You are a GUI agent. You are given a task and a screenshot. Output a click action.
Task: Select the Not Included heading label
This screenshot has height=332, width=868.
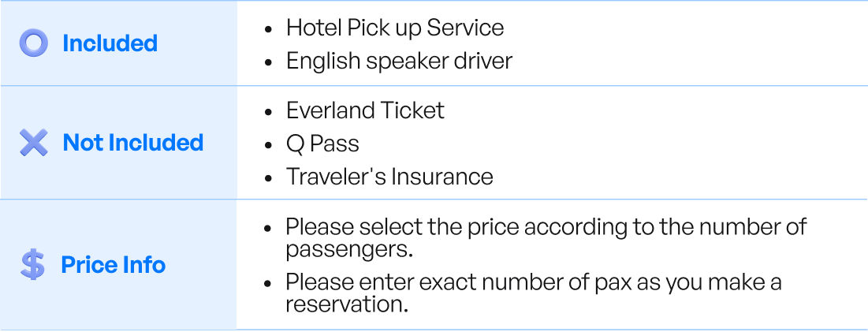pyautogui.click(x=132, y=143)
